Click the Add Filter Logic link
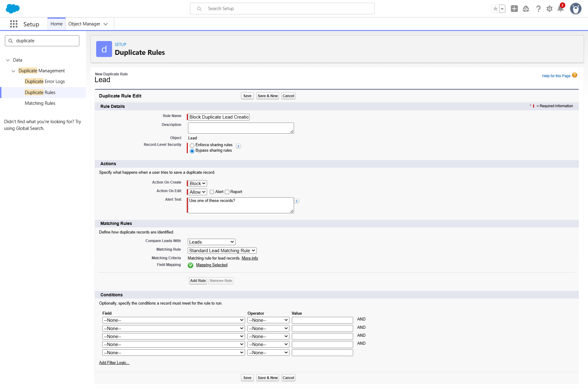 pos(114,363)
